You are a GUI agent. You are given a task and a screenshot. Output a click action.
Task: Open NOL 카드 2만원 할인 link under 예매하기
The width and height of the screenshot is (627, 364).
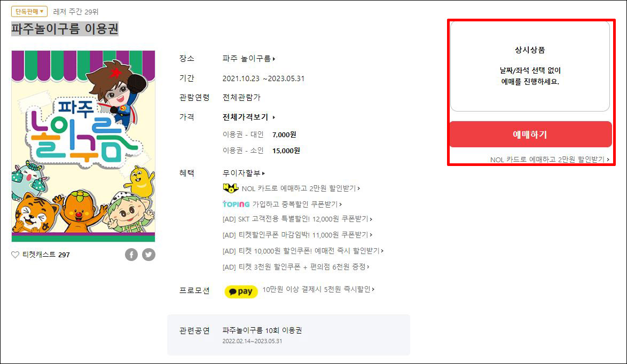550,160
